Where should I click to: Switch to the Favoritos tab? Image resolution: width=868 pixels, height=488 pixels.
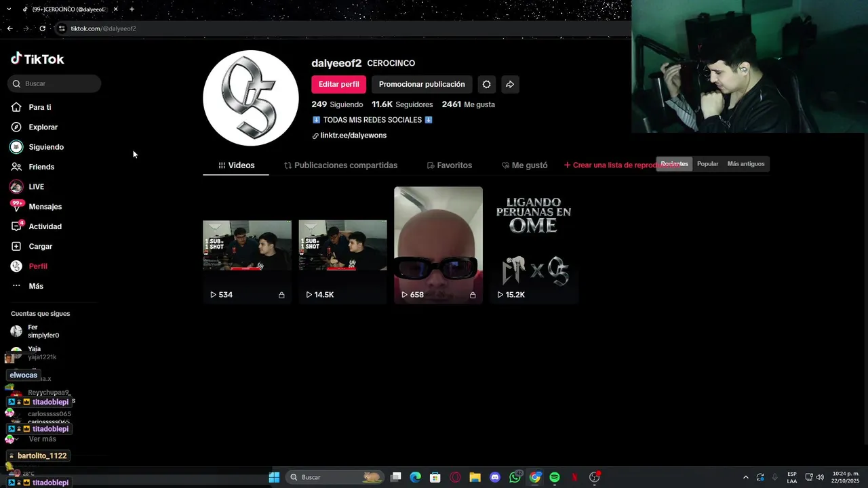pyautogui.click(x=449, y=165)
